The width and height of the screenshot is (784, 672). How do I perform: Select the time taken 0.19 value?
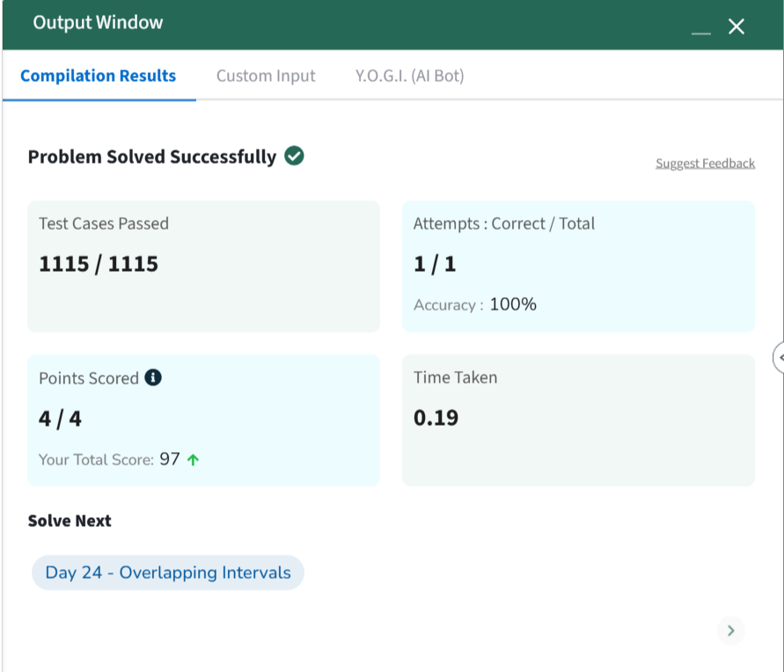tap(436, 418)
